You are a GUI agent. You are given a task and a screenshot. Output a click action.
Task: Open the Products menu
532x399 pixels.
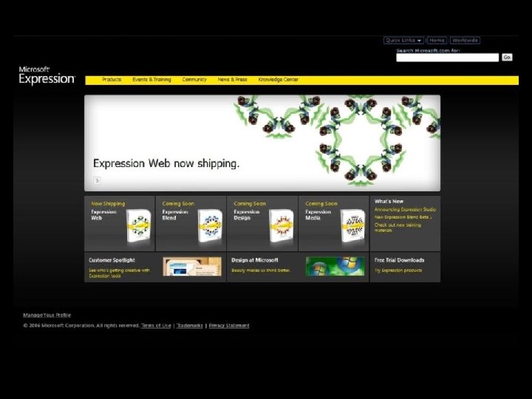pyautogui.click(x=112, y=79)
